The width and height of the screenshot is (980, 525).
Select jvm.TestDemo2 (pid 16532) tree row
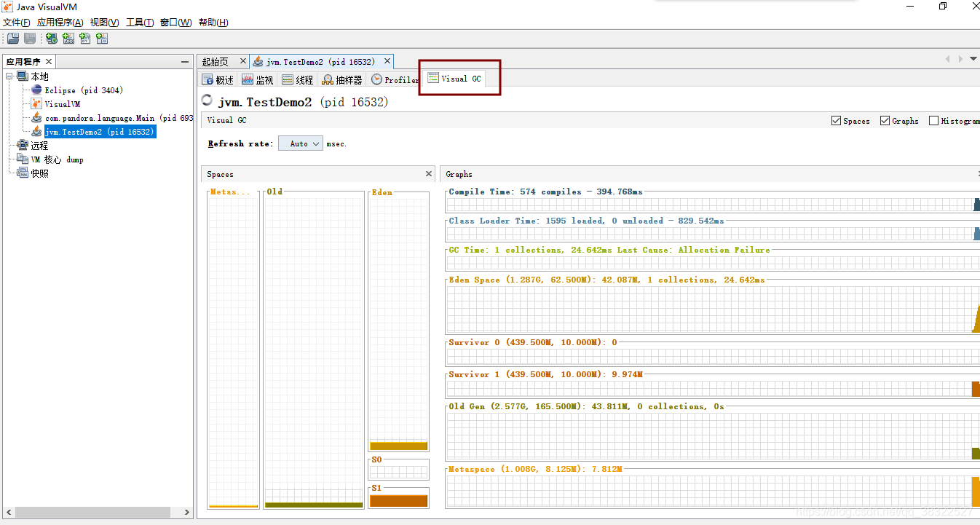point(100,132)
